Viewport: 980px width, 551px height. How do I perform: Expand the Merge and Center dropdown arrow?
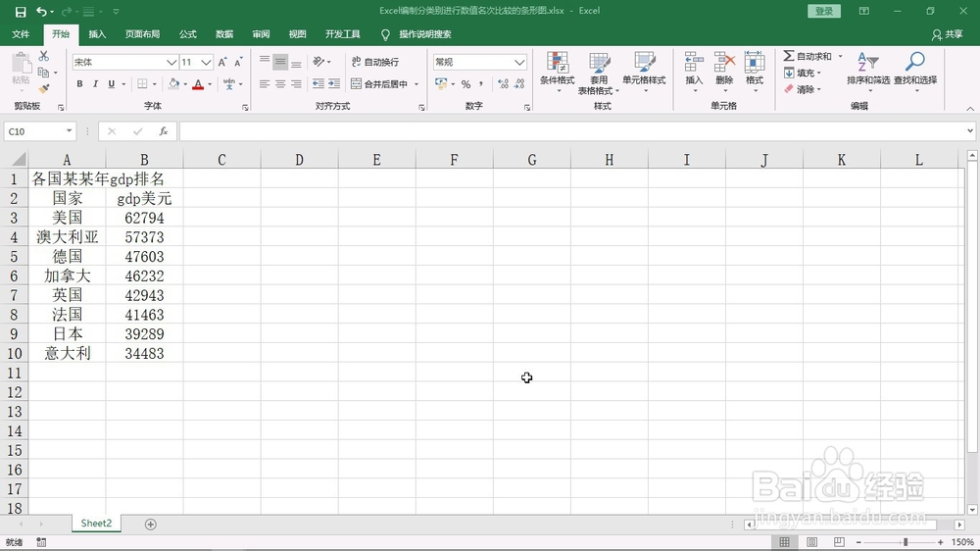pyautogui.click(x=416, y=83)
